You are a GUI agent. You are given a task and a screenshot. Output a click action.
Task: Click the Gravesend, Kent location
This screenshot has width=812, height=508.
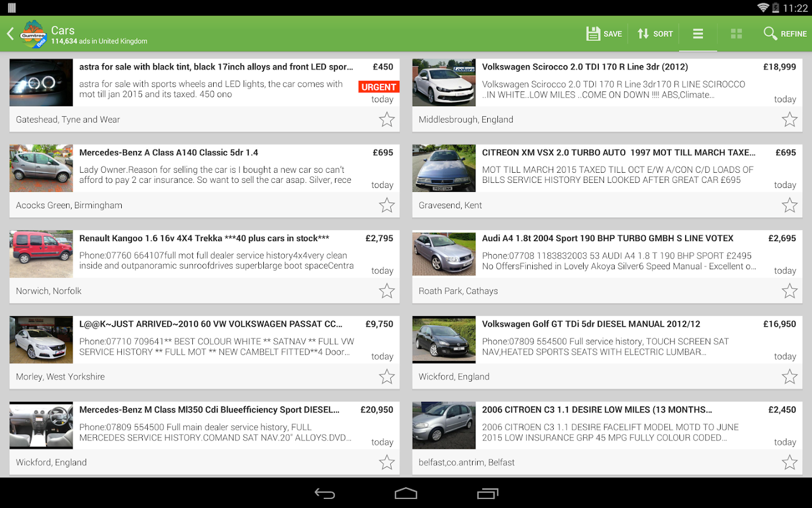pyautogui.click(x=450, y=205)
